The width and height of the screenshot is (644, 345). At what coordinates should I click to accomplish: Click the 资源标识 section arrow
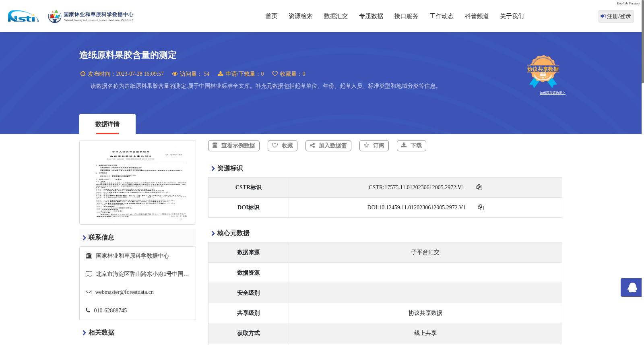213,169
